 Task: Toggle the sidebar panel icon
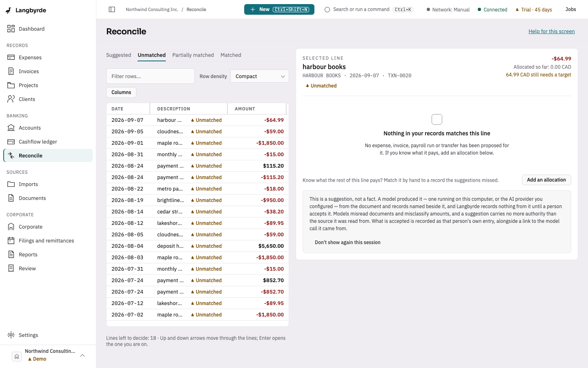click(x=112, y=9)
